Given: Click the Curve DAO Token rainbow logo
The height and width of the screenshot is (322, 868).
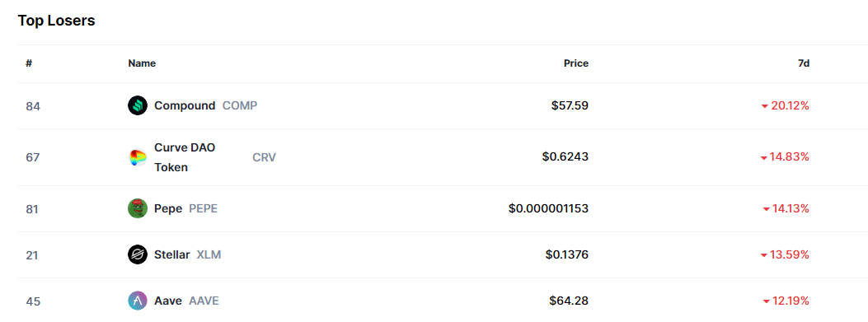Looking at the screenshot, I should click(138, 157).
